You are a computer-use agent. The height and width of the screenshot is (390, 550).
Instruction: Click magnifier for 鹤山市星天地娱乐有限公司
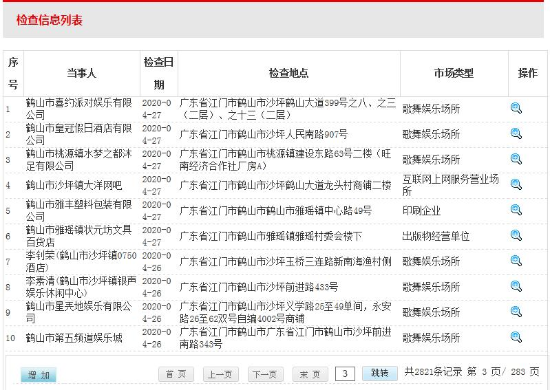pos(516,312)
